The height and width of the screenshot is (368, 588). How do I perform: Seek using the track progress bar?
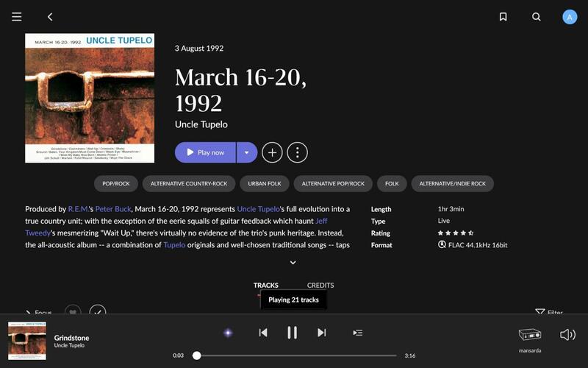pos(295,355)
